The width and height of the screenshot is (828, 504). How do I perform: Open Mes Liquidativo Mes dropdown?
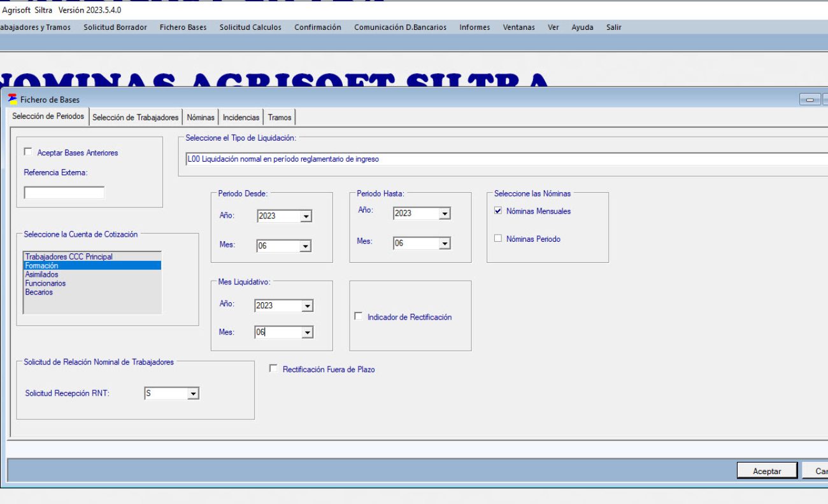pos(307,332)
